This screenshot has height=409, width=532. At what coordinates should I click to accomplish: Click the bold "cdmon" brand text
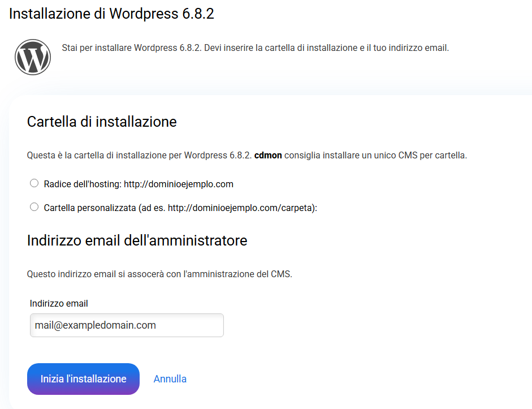coord(268,155)
